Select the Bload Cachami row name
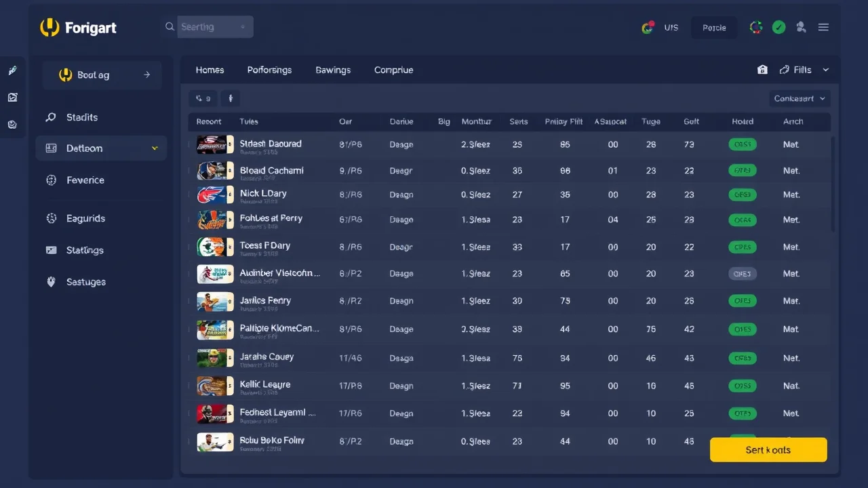The width and height of the screenshot is (868, 488). [x=271, y=170]
